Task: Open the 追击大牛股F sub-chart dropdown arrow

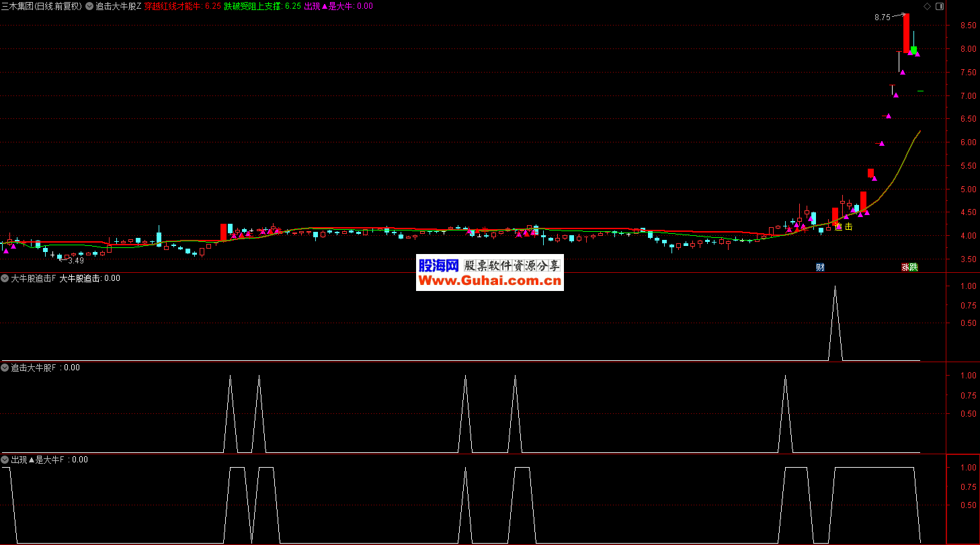Action: 5,368
